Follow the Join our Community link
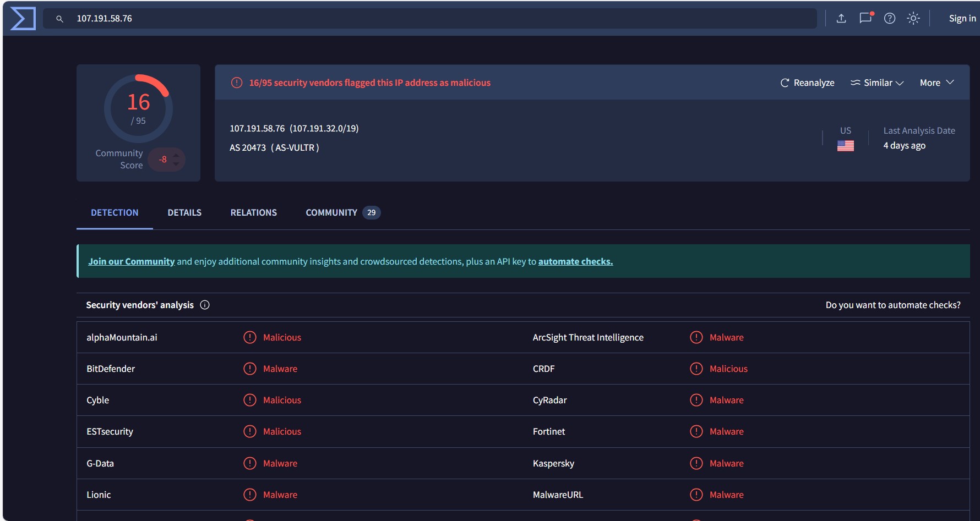 pos(131,261)
